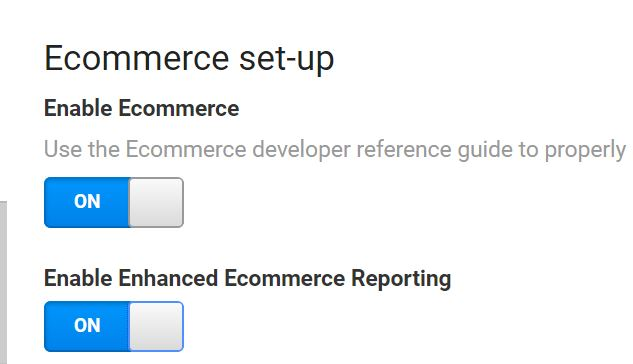633x364 pixels.
Task: Click the ON label under Enable Ecommerce
Action: (x=87, y=201)
